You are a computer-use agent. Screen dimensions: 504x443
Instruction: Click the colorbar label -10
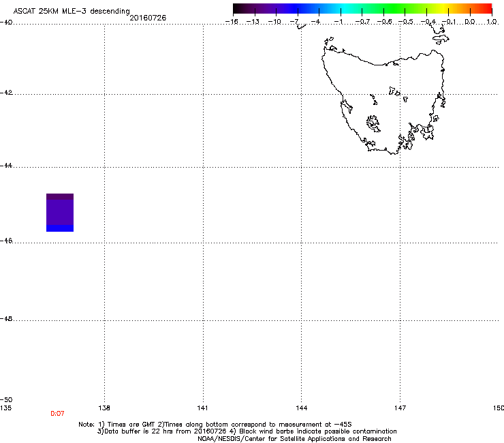tap(274, 22)
